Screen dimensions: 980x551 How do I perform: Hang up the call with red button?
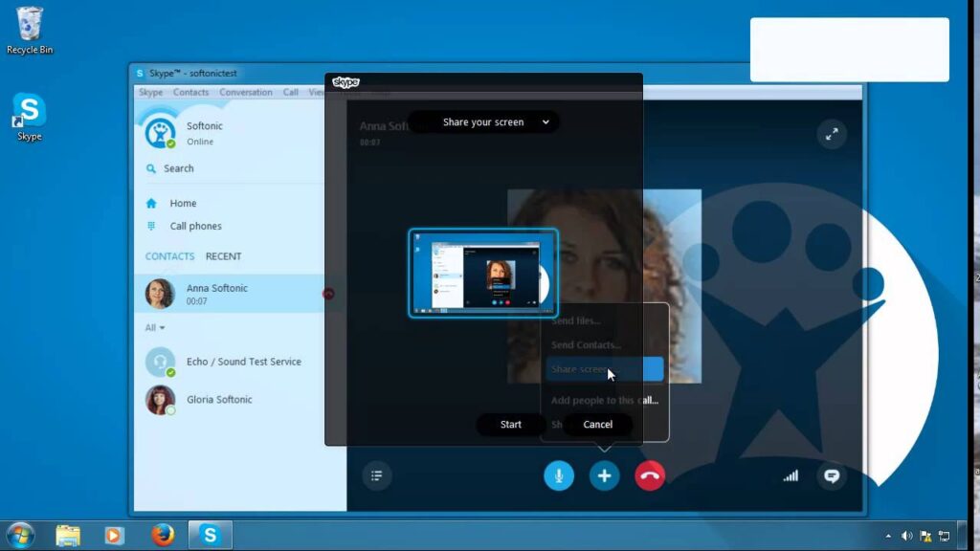pyautogui.click(x=650, y=476)
